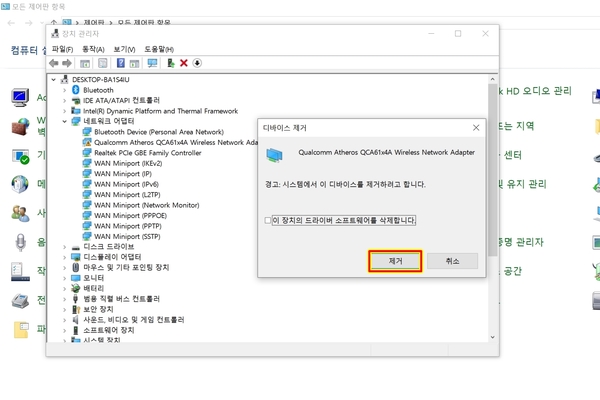Select Bluetooth Device (Personal Area Network) adapter

(x=159, y=132)
